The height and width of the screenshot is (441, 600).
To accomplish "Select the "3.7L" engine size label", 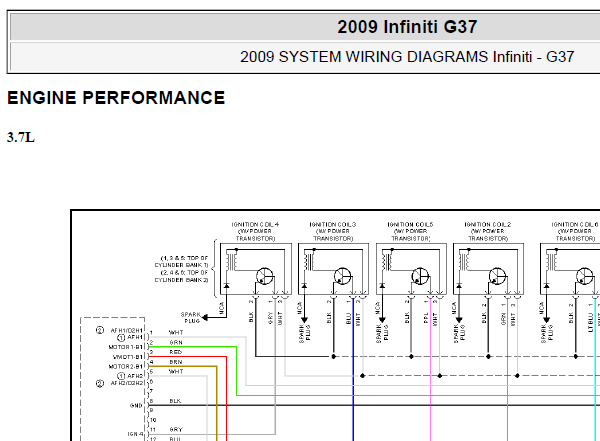I will click(21, 137).
